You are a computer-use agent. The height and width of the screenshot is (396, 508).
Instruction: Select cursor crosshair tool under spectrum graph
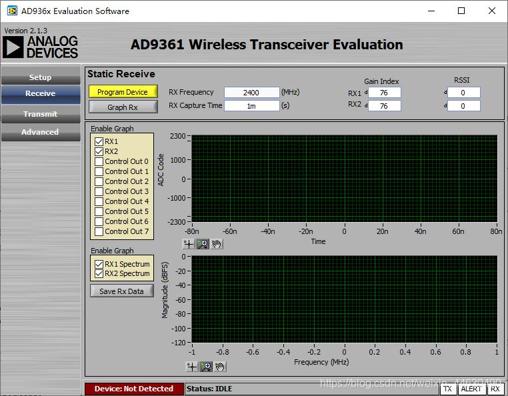[192, 367]
